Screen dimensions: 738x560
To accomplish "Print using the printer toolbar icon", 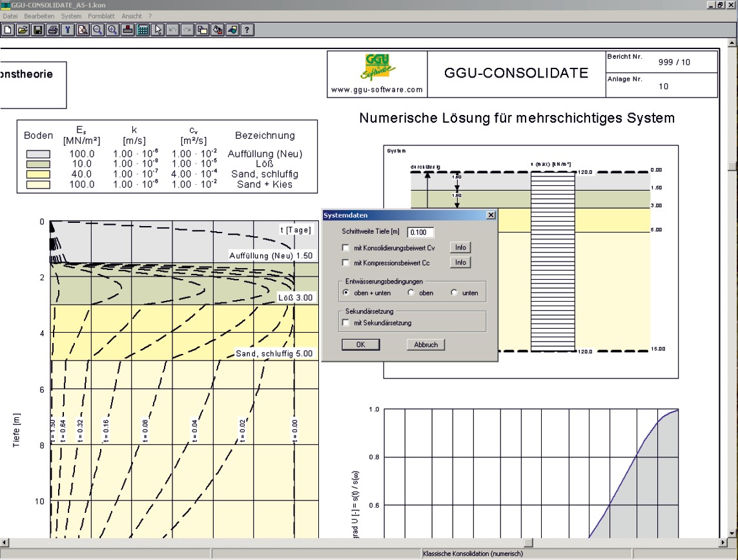I will click(53, 30).
